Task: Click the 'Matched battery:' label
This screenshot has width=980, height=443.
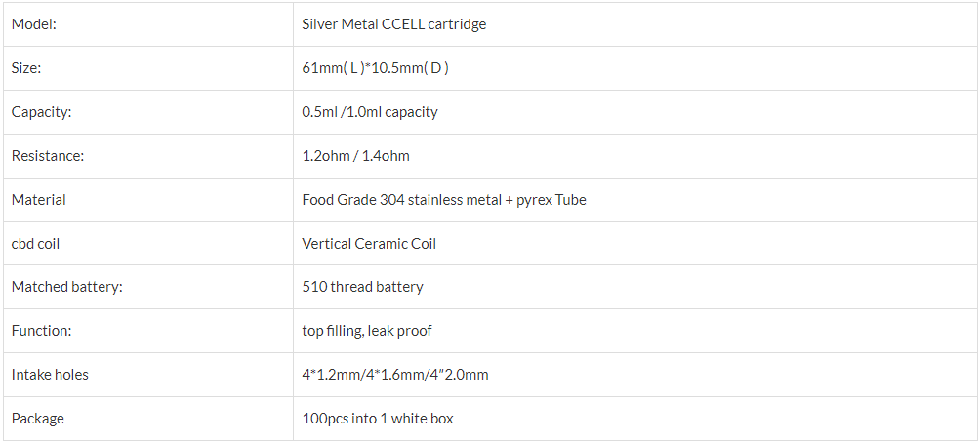Action: click(67, 287)
